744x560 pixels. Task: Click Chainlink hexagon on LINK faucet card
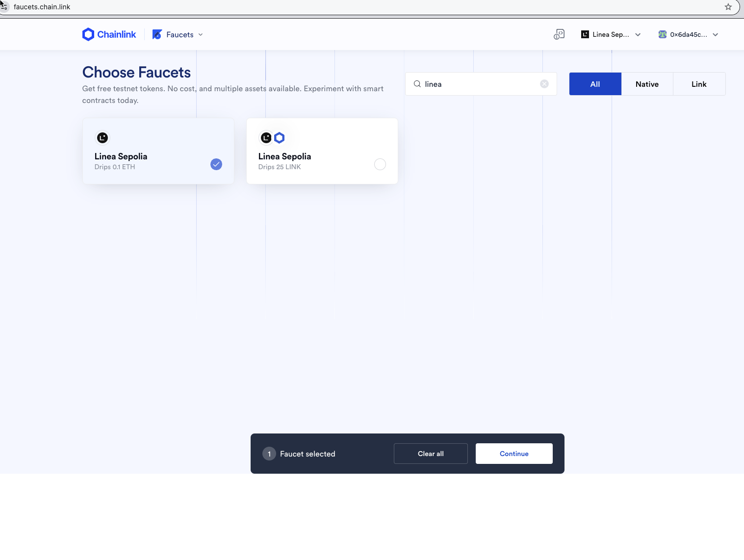[279, 138]
